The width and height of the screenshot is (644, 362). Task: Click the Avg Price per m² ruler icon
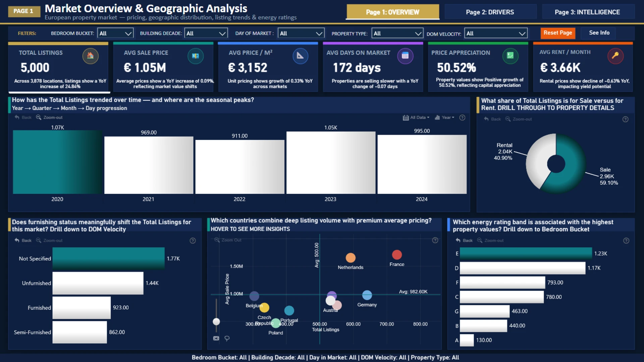[300, 56]
